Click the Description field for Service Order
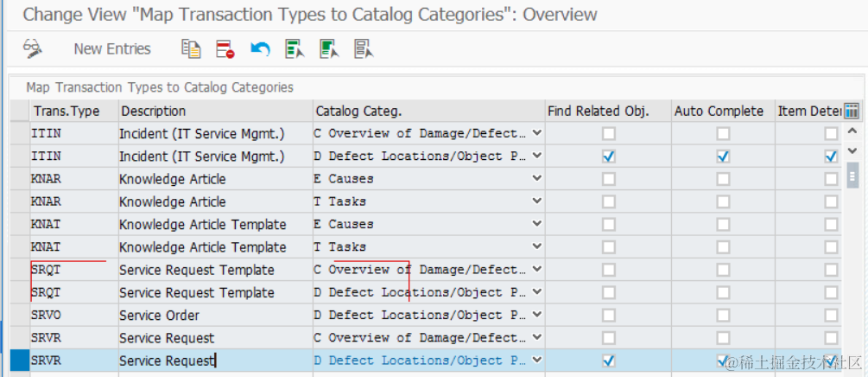The height and width of the screenshot is (377, 868). [214, 315]
